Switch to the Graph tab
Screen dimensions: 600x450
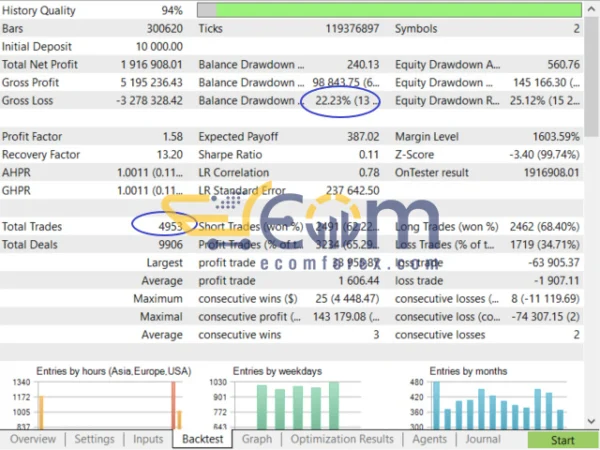pyautogui.click(x=257, y=439)
